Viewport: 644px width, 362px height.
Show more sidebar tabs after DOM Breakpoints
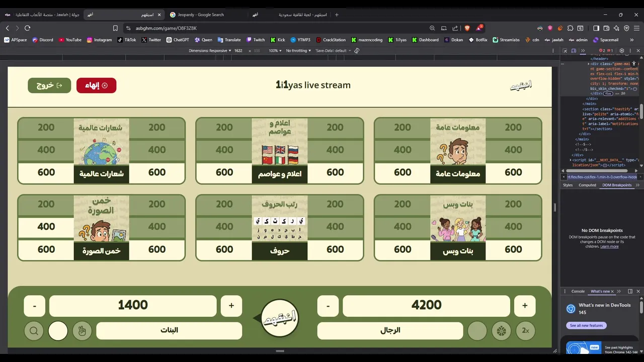pos(638,185)
